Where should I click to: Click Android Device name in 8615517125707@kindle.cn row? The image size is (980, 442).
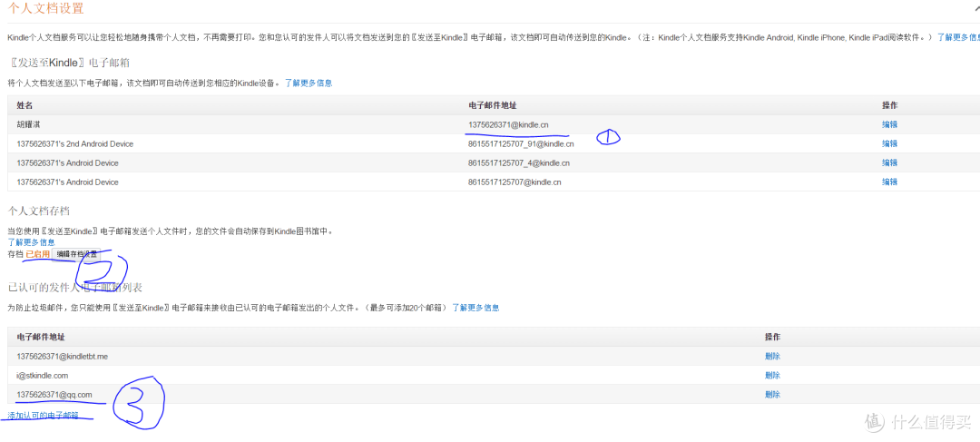point(67,182)
